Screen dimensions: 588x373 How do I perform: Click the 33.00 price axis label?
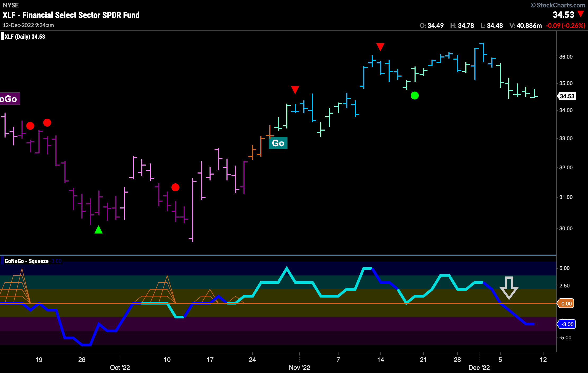pyautogui.click(x=566, y=138)
